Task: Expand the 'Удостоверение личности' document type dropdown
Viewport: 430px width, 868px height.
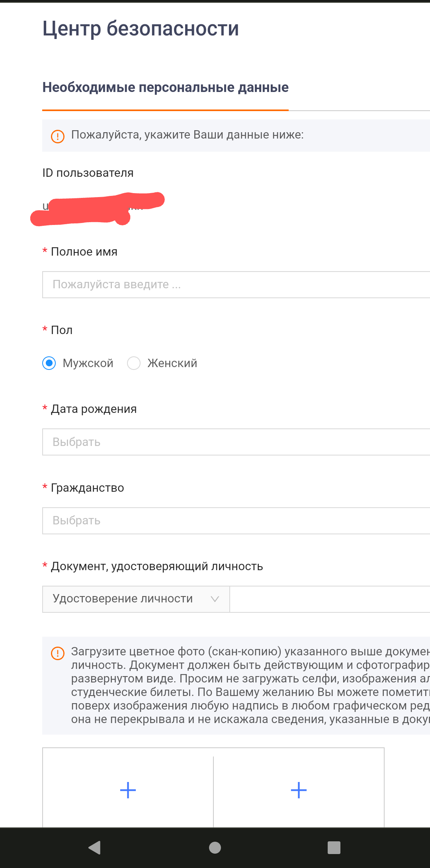Action: point(136,599)
